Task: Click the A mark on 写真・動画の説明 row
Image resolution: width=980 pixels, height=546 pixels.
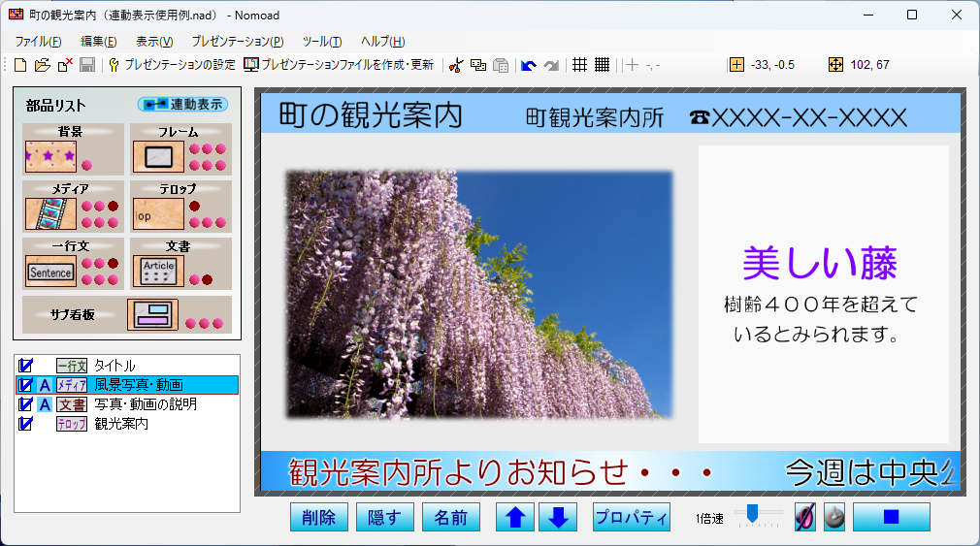Action: (x=45, y=404)
